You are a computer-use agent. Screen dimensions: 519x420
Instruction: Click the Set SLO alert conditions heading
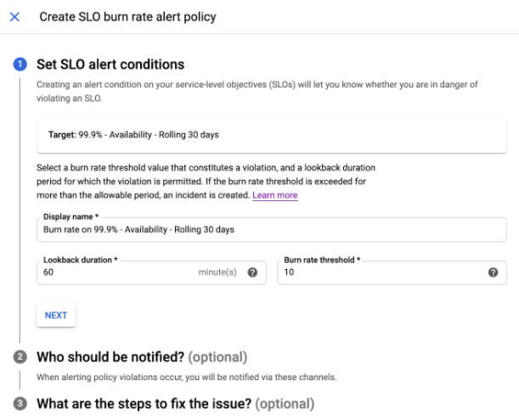(110, 64)
